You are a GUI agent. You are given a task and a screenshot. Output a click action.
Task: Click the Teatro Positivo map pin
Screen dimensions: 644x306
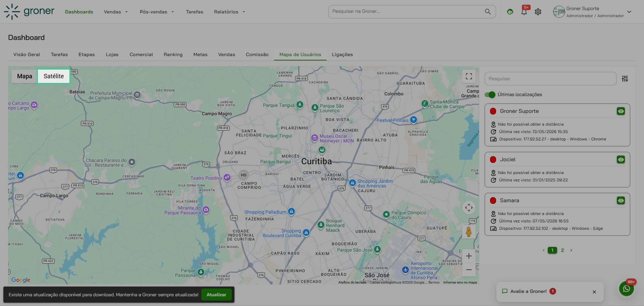point(227,177)
